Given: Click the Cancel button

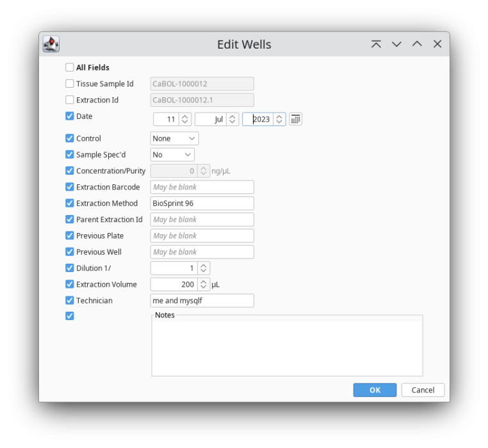Looking at the screenshot, I should 423,390.
